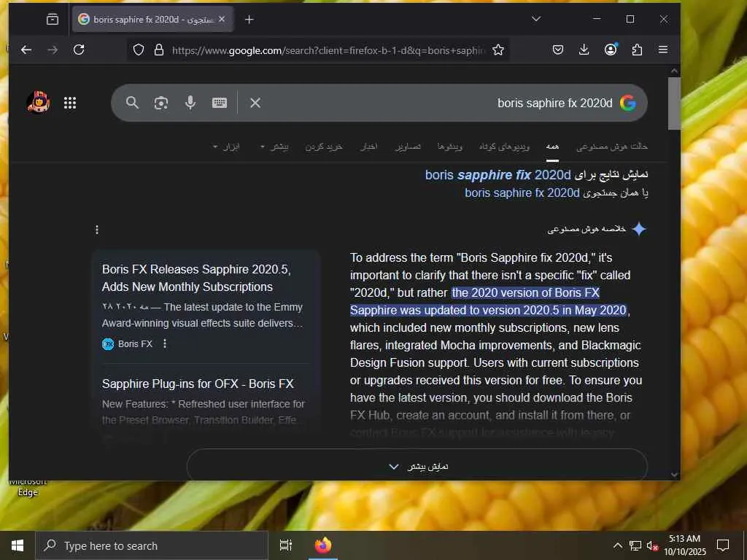Click the Firefox taskbar icon
The width and height of the screenshot is (747, 560).
click(x=323, y=545)
